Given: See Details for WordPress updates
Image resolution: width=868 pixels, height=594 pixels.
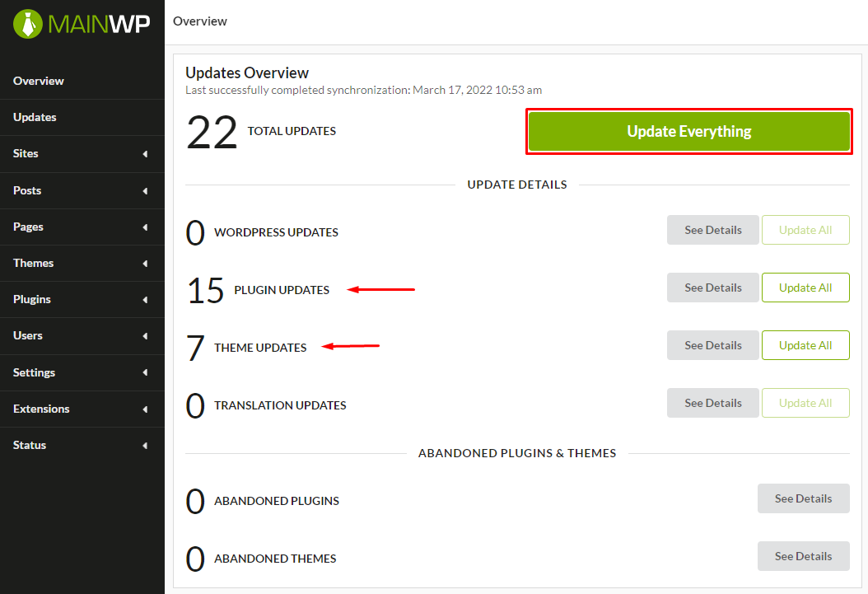Looking at the screenshot, I should [x=712, y=230].
